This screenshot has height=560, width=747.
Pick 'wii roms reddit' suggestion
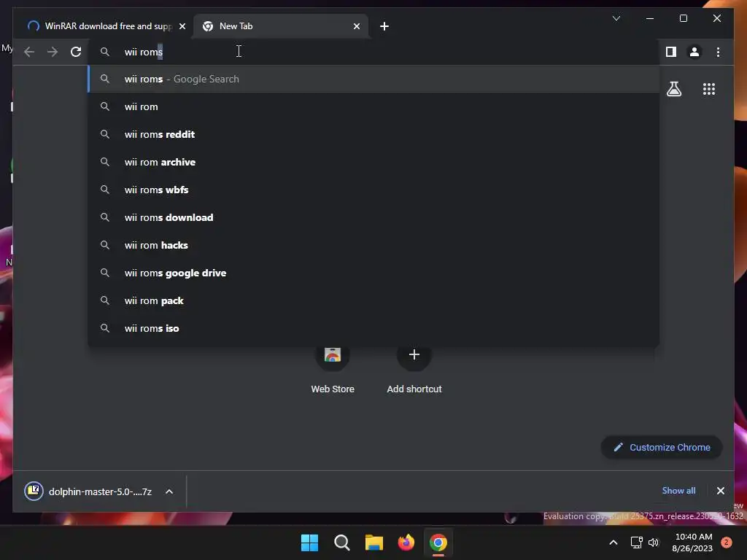374,134
